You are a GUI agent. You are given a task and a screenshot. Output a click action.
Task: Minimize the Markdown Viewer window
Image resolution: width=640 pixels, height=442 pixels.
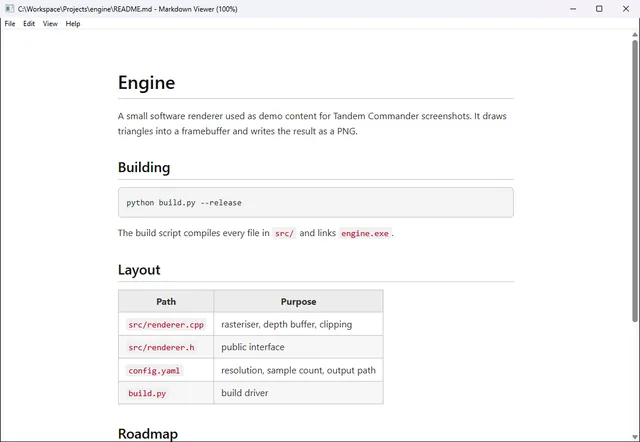573,9
